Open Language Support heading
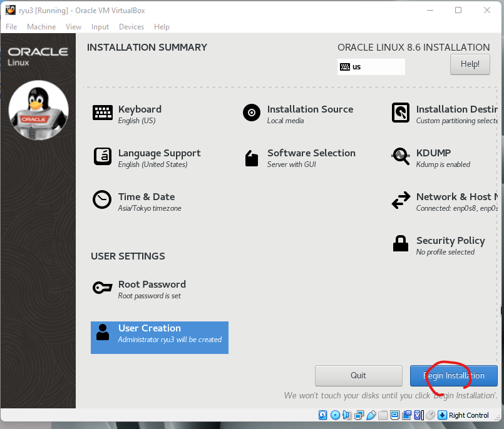The height and width of the screenshot is (429, 504). [x=160, y=153]
